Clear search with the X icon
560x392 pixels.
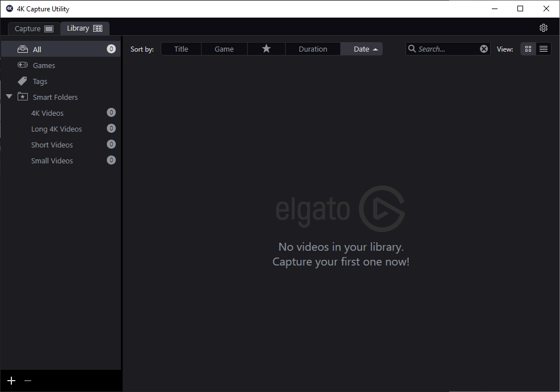(483, 49)
